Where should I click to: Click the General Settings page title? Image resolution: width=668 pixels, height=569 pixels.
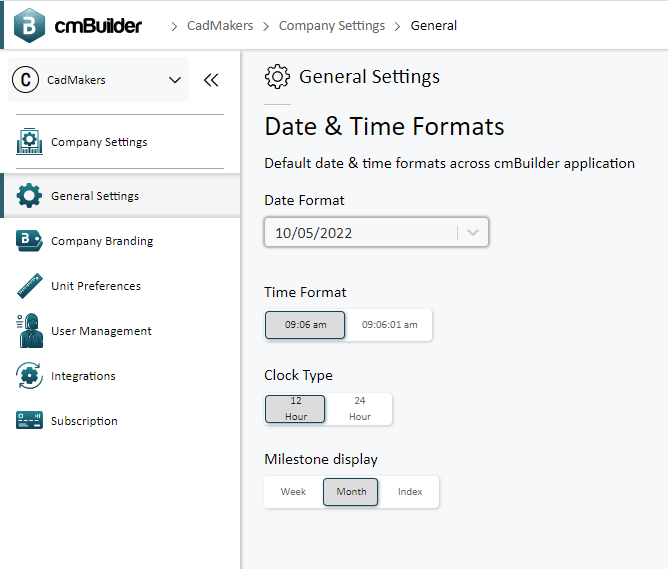[x=369, y=77]
